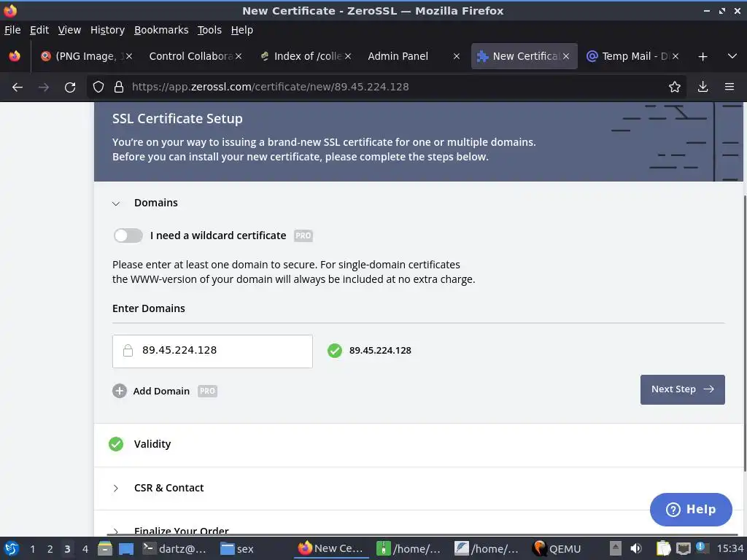Click the PRO badge beside wildcard certificate

[303, 236]
